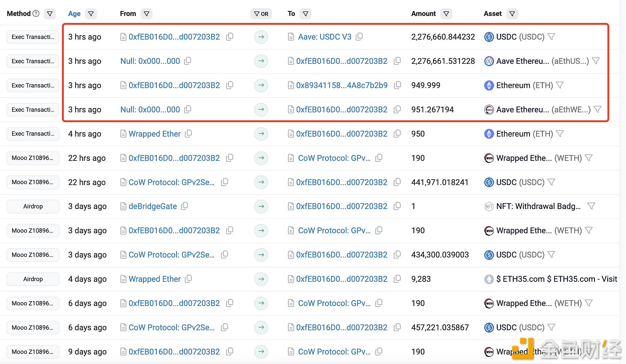Open the Age column filter
This screenshot has width=626, height=364.
(x=91, y=14)
